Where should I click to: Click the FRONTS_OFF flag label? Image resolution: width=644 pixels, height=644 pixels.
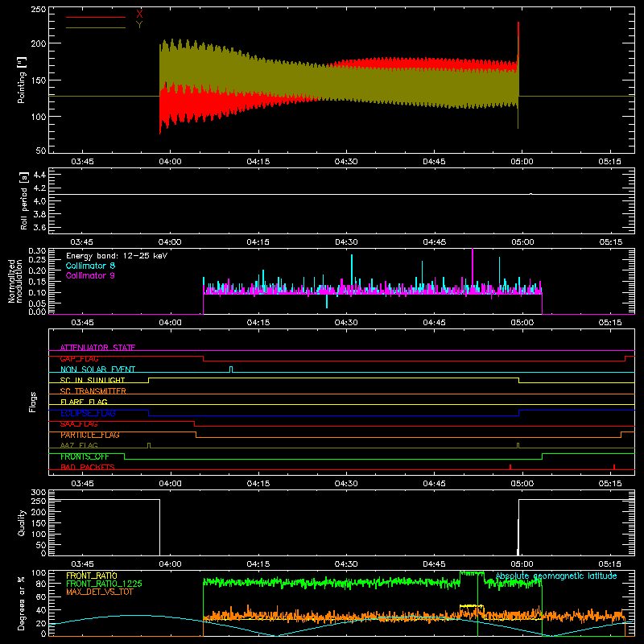point(85,456)
